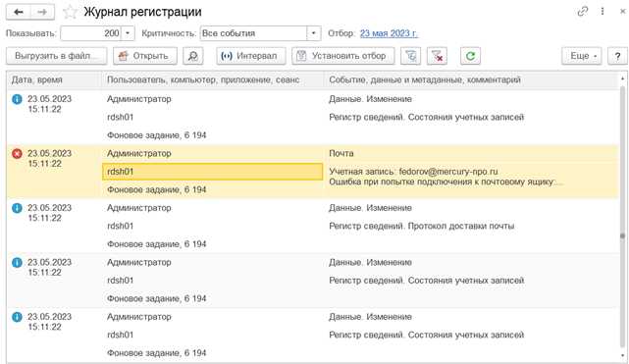Click Учетная запись: fedorov@mercury-npo.ru text
Viewport: 629px width, 364px height.
413,172
